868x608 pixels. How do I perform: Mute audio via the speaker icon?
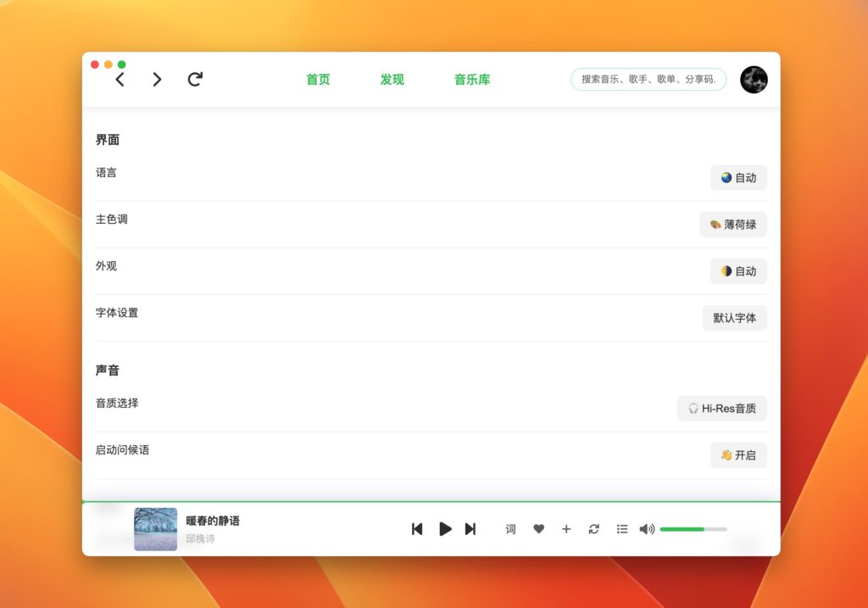(x=645, y=529)
